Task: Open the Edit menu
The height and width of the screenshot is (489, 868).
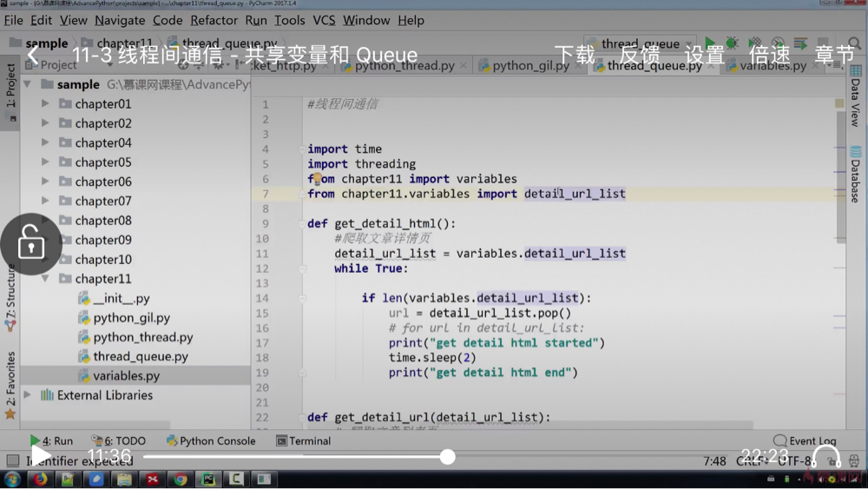Action: click(x=41, y=21)
